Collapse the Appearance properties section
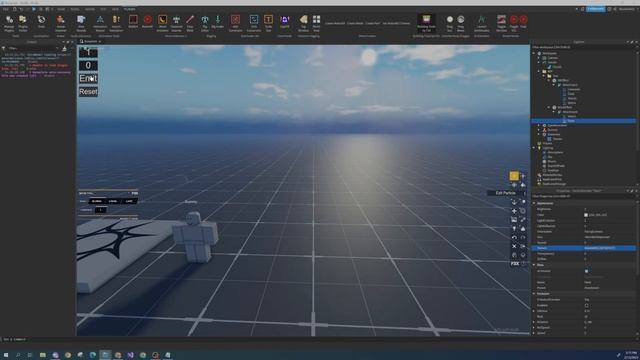 (x=534, y=203)
